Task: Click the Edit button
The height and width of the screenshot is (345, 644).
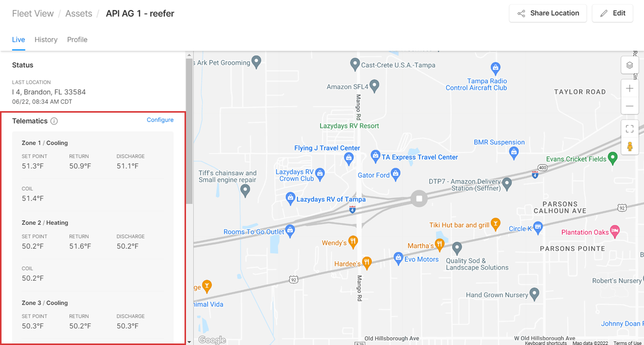Action: click(612, 13)
